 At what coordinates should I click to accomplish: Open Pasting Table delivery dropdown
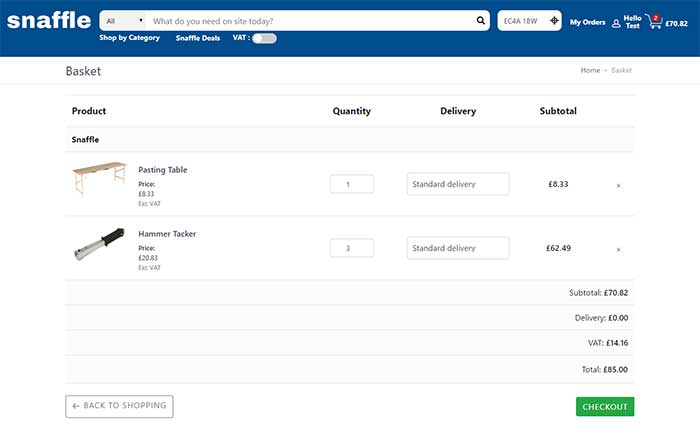[x=458, y=184]
